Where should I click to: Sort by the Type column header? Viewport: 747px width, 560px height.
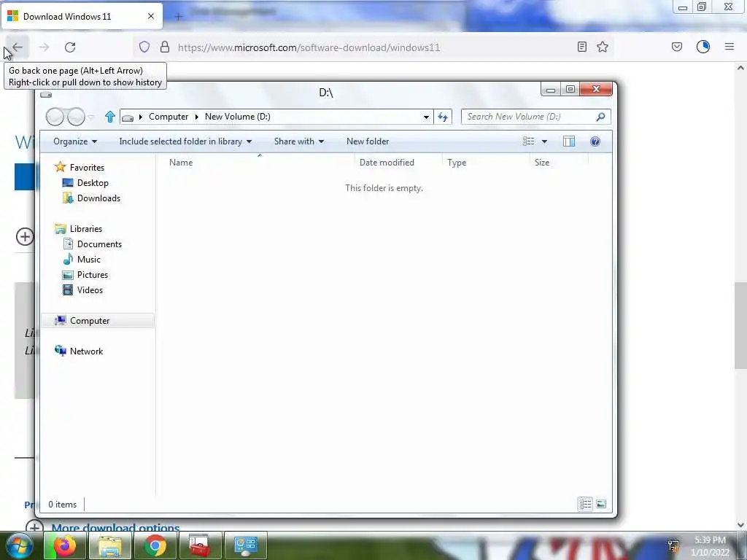(x=485, y=163)
